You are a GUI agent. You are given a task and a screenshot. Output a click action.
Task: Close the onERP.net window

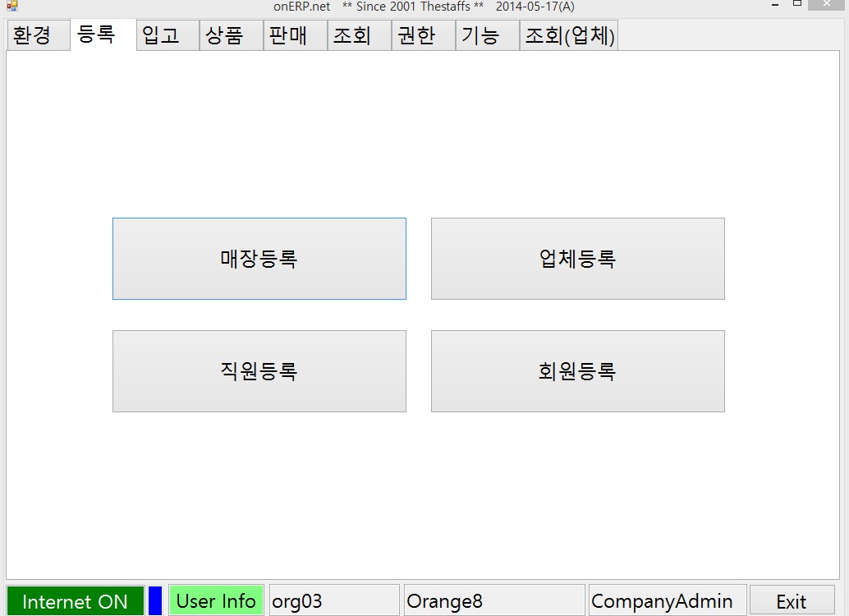click(x=826, y=4)
